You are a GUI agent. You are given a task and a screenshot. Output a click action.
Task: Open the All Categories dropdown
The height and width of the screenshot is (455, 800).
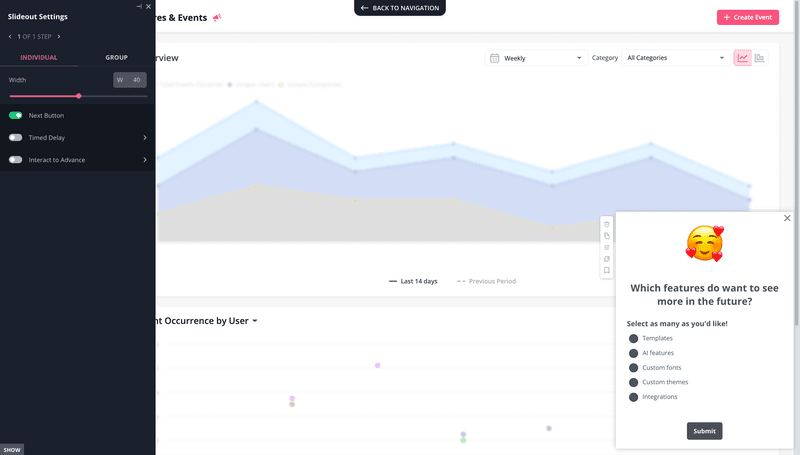tap(674, 58)
